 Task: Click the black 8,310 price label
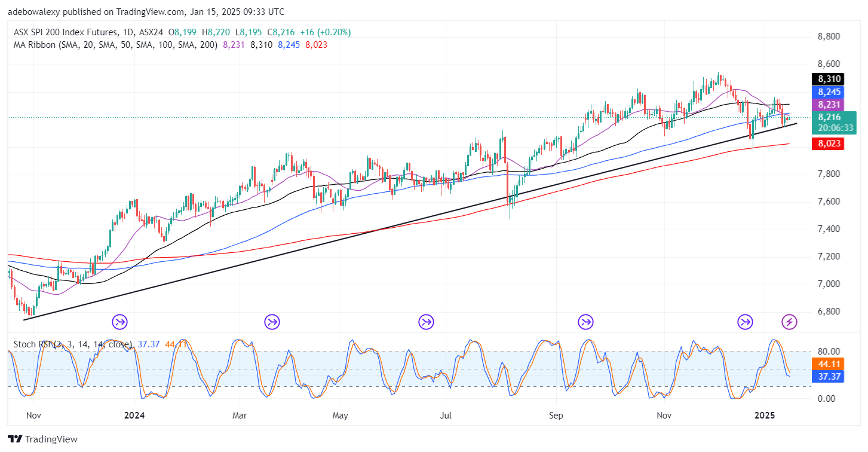[829, 79]
